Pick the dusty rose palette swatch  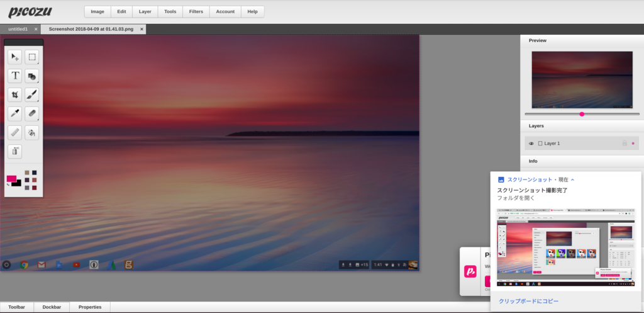[x=35, y=180]
